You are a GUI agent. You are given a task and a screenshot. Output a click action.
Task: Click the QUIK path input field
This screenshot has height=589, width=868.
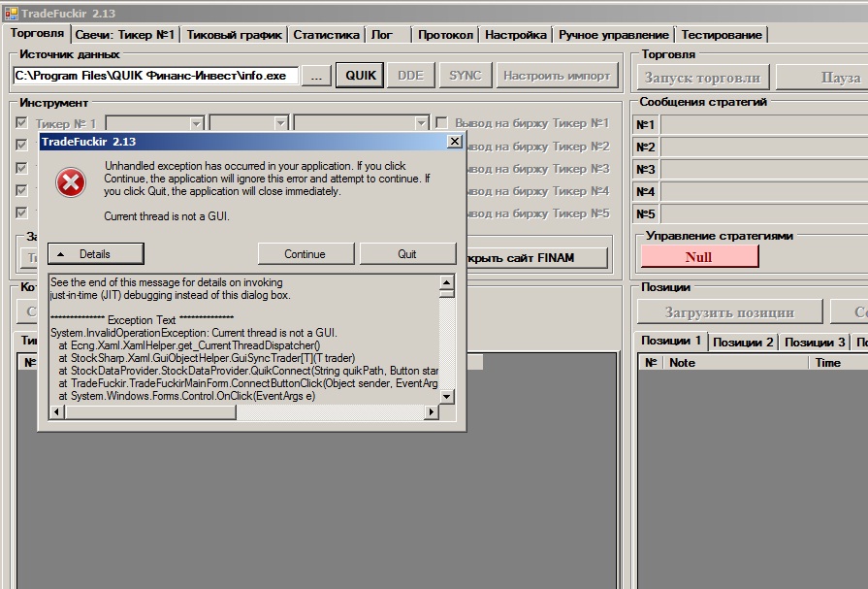pos(155,76)
